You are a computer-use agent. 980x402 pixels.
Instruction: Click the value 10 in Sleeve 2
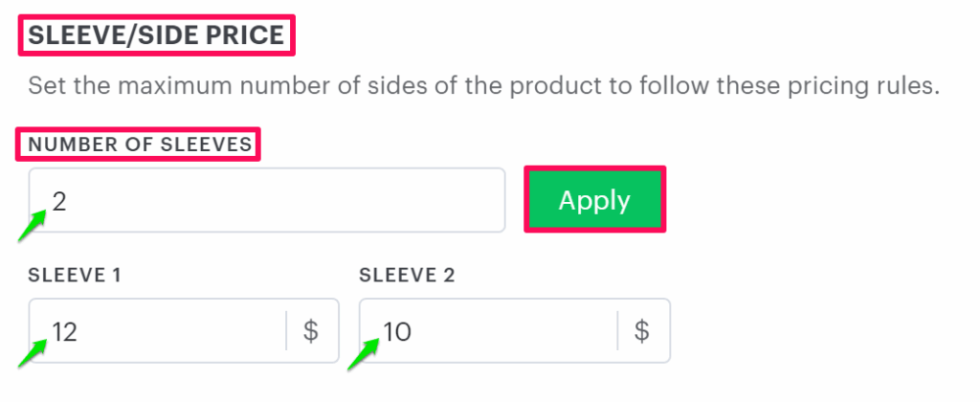[x=397, y=331]
